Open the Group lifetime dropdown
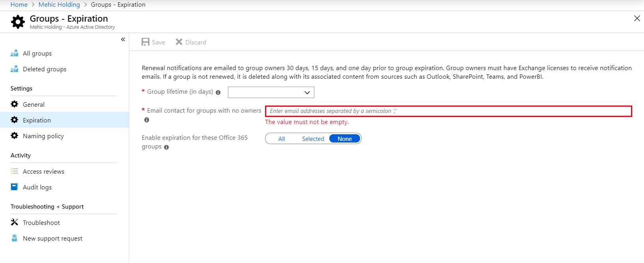The image size is (644, 263). coord(271,93)
